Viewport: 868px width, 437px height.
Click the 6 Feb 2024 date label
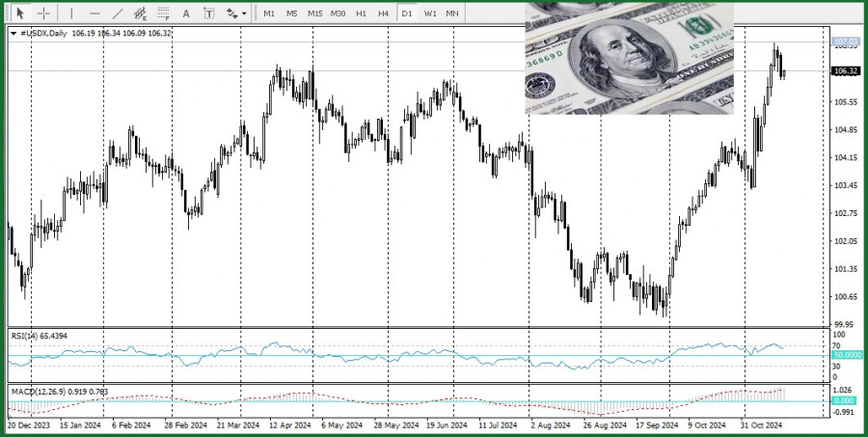click(131, 425)
